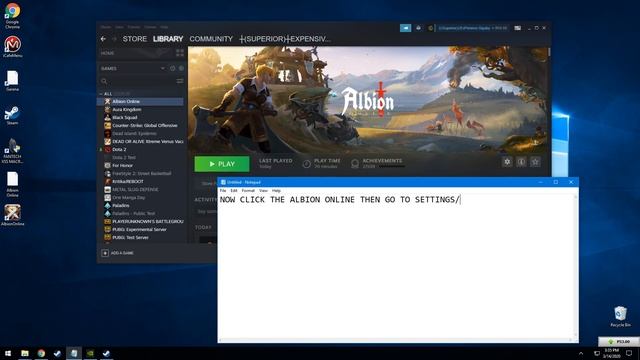640x360 pixels.
Task: Select Albion Online in game list
Action: 140,101
